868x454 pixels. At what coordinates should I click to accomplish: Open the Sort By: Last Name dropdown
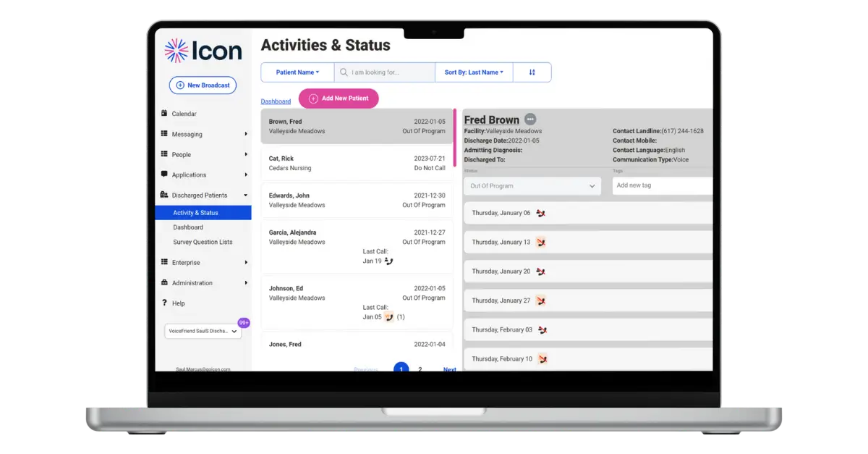[x=474, y=72]
